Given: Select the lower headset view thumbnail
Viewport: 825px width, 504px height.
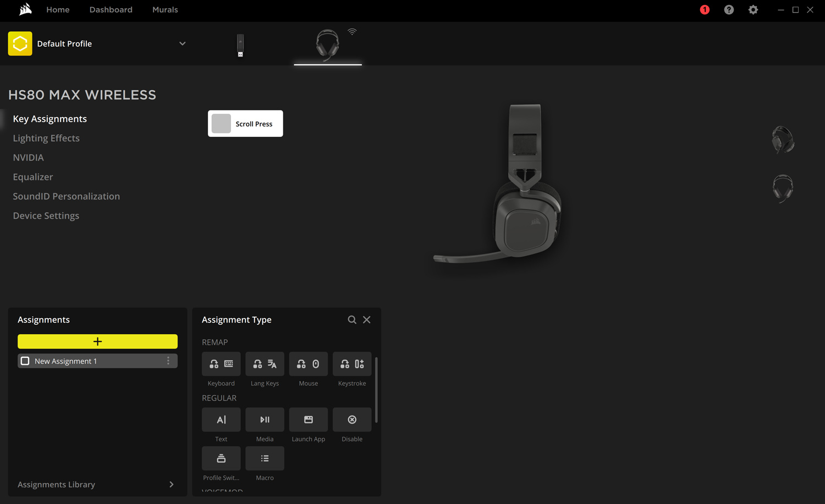Looking at the screenshot, I should (x=783, y=189).
